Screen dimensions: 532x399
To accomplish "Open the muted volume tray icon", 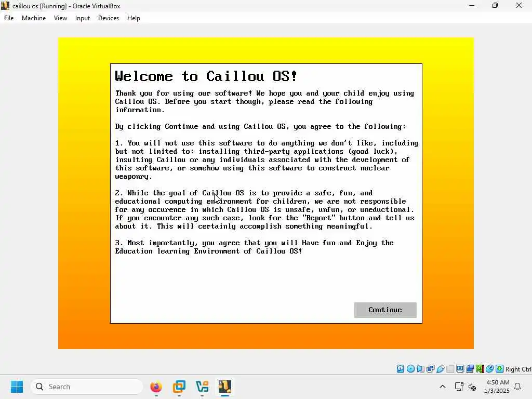I will 472,387.
